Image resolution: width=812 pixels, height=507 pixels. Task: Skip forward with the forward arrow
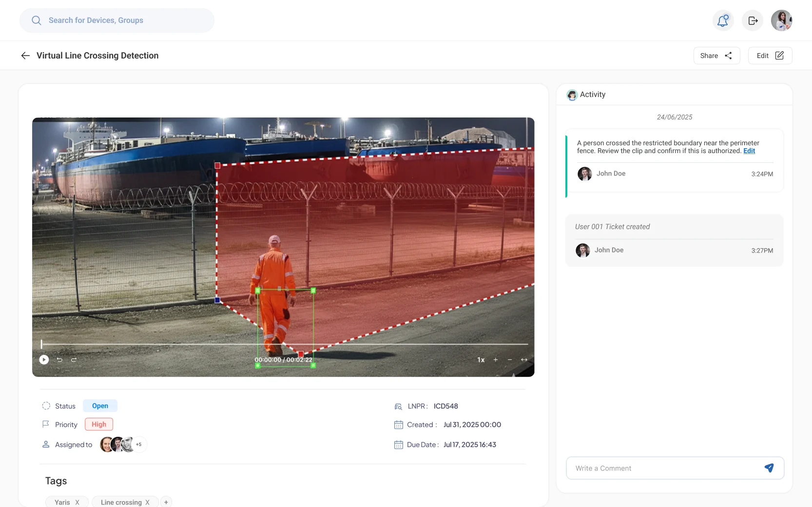point(74,360)
